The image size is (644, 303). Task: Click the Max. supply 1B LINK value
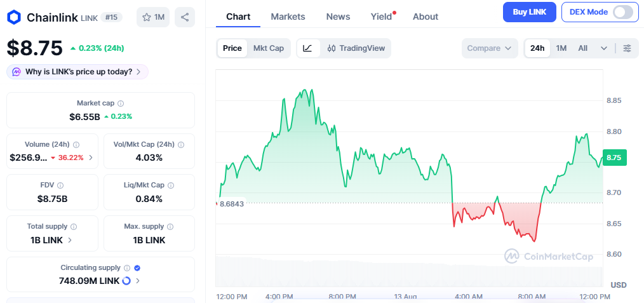tap(149, 240)
